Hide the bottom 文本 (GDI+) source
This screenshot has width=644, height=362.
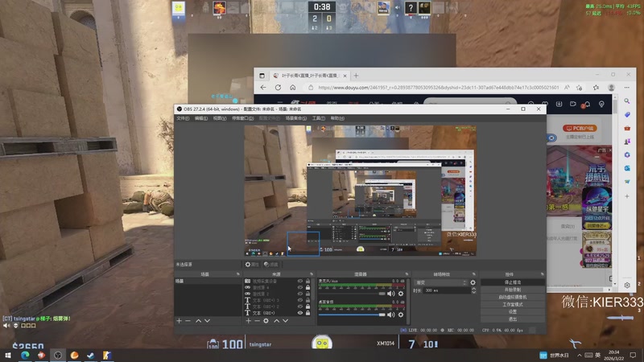point(299,313)
